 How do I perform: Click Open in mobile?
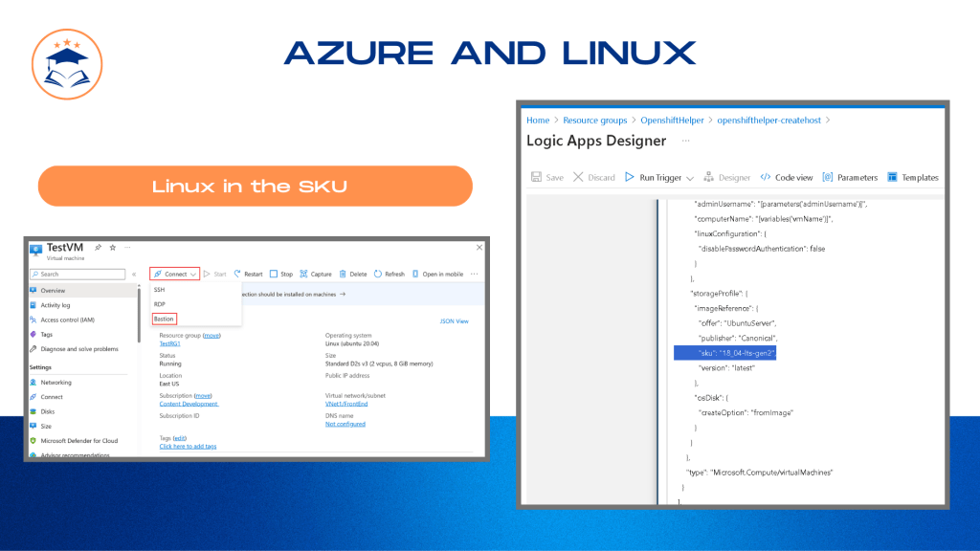click(x=437, y=274)
